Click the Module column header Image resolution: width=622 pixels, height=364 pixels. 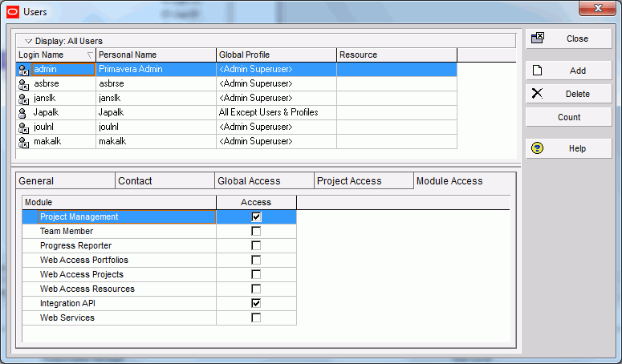tap(119, 202)
